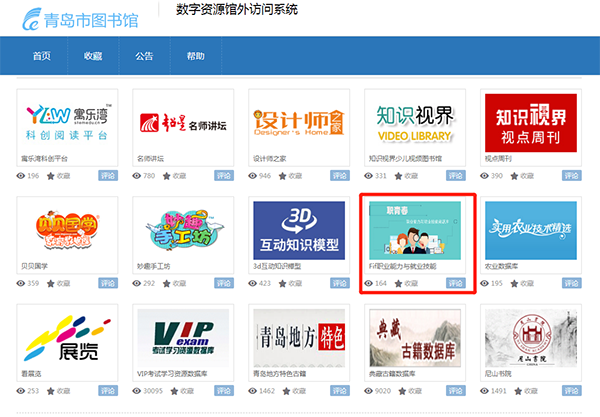
Task: Favorite 妙趣手工坊 with its star icon
Action: coord(166,283)
